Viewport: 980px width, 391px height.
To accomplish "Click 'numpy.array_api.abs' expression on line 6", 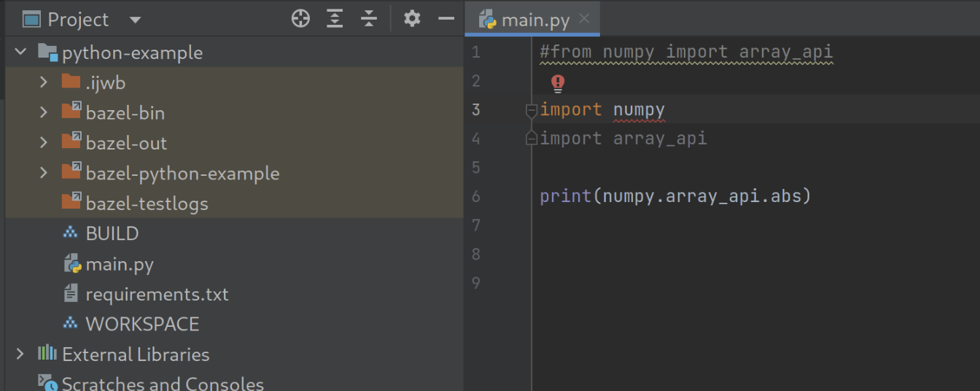I will 701,197.
